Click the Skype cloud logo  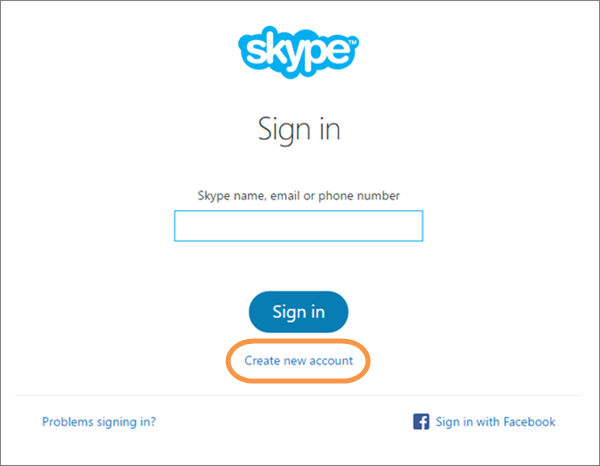(x=298, y=52)
